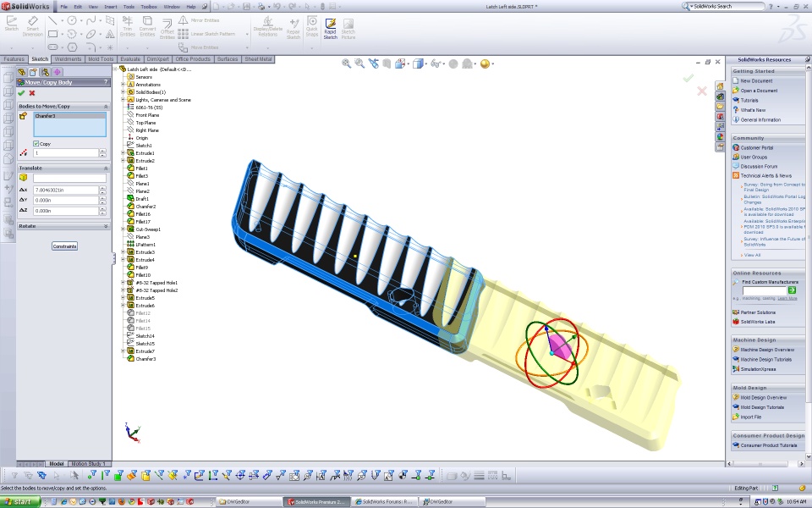
Task: Select the Zoom to Area tool
Action: pos(359,63)
